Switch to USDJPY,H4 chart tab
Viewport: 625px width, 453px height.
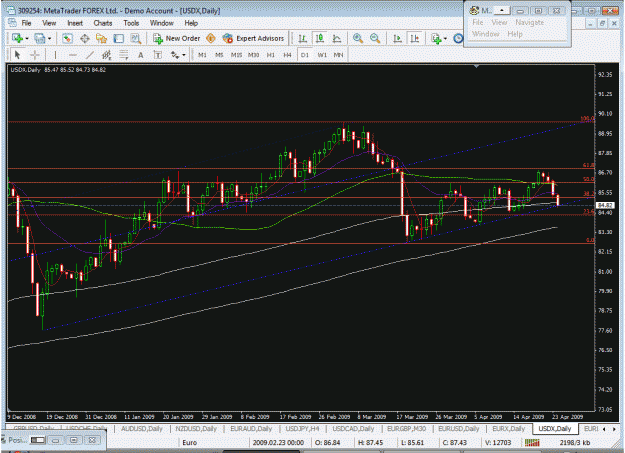302,429
